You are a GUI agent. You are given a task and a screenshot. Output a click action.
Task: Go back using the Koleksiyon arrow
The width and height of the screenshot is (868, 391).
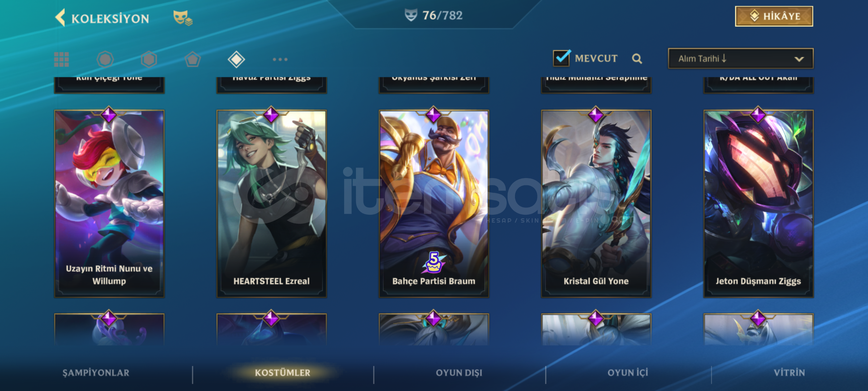(x=60, y=17)
